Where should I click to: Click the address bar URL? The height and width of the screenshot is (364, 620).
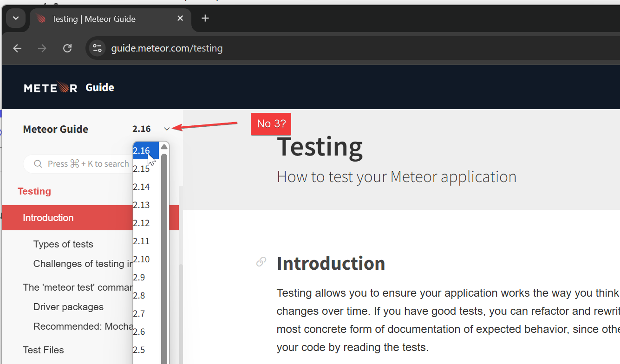point(167,48)
